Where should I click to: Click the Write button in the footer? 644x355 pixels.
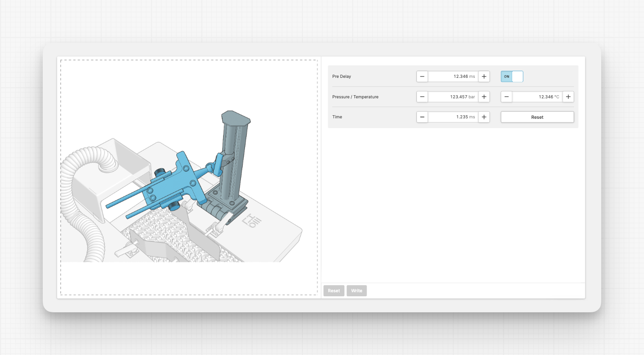(x=356, y=291)
